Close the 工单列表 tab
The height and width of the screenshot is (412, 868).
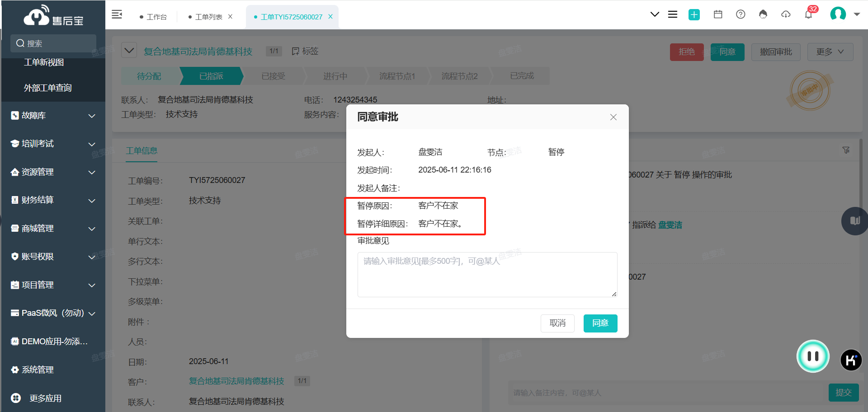[230, 17]
